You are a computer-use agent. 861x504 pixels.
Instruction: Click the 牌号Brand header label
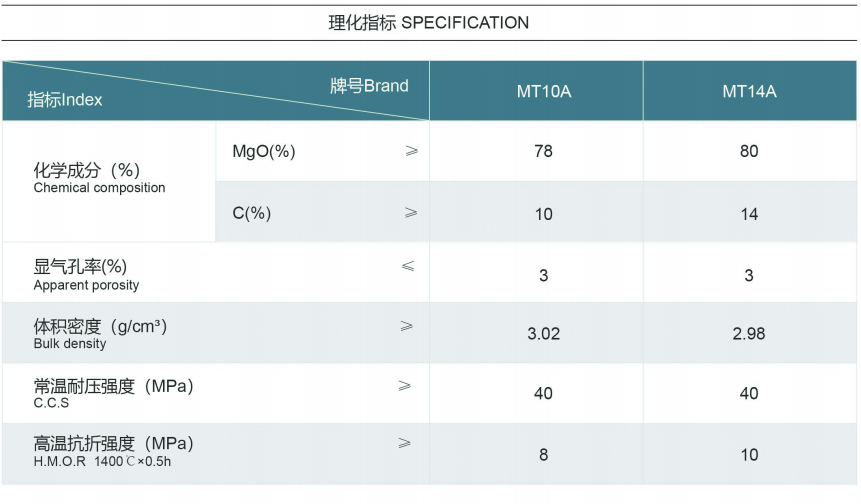tap(369, 85)
